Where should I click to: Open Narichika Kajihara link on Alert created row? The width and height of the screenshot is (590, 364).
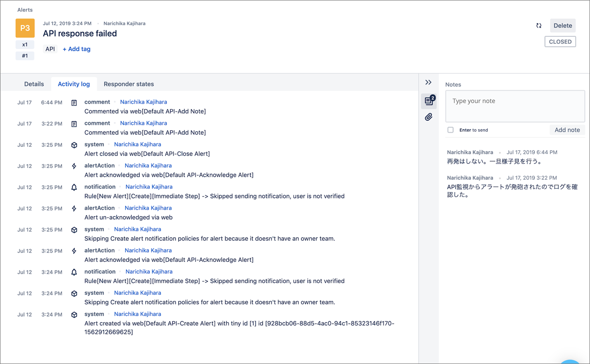coord(138,314)
